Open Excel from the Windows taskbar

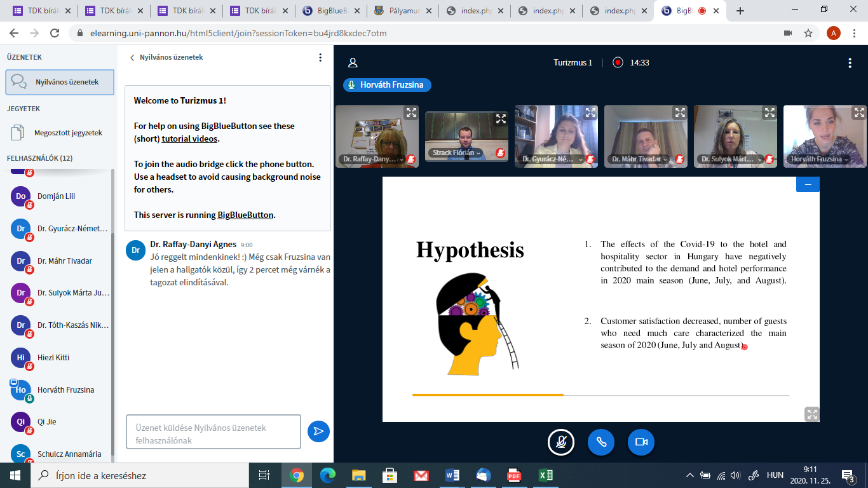click(x=545, y=475)
